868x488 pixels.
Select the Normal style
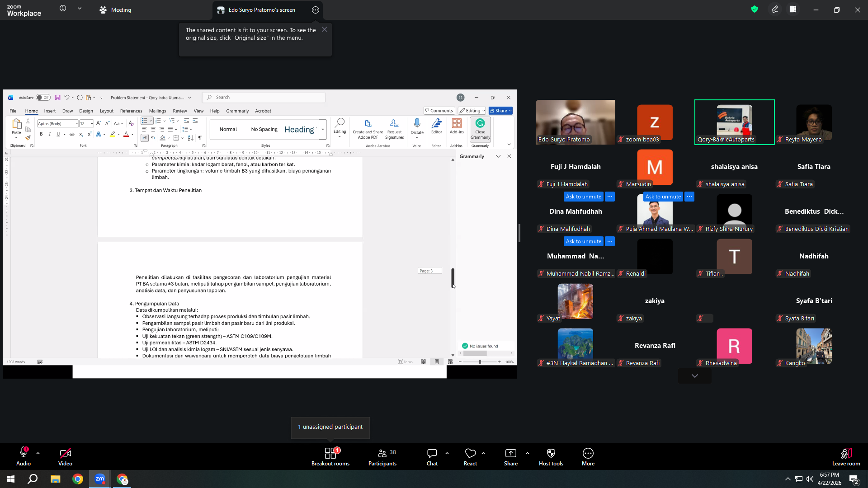tap(228, 130)
